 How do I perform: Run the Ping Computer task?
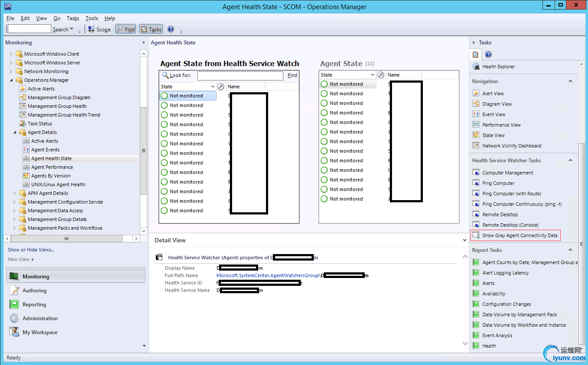[x=498, y=183]
